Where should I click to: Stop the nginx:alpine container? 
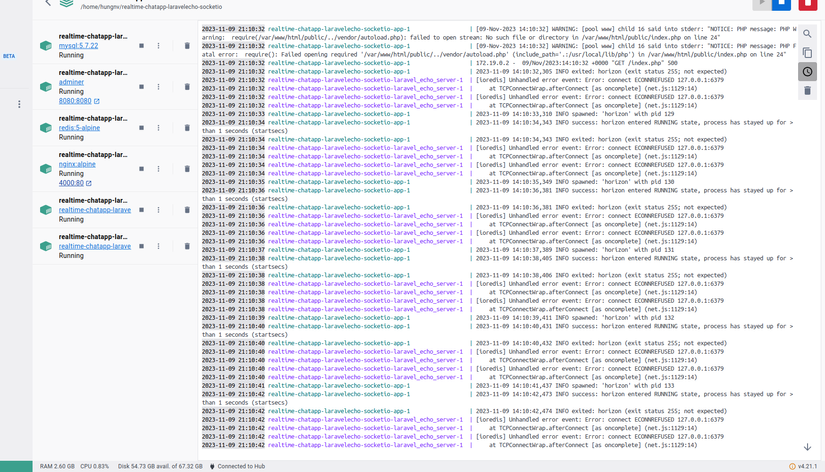(x=141, y=169)
